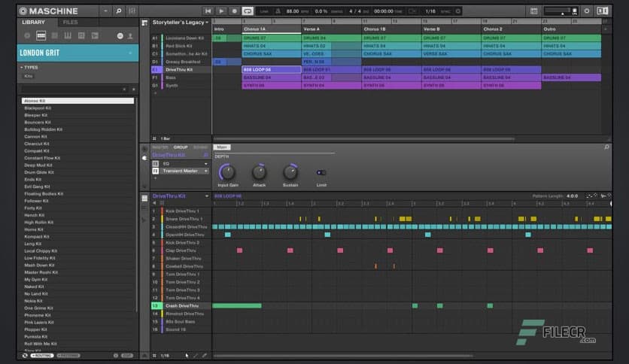
Task: Select group A1 Louisiana Down Kit
Action: [181, 38]
